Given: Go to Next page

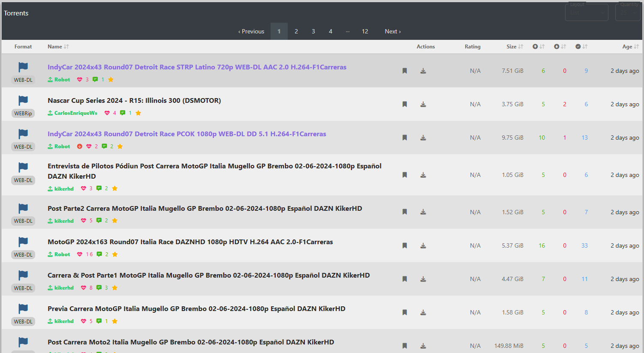Looking at the screenshot, I should coord(393,31).
